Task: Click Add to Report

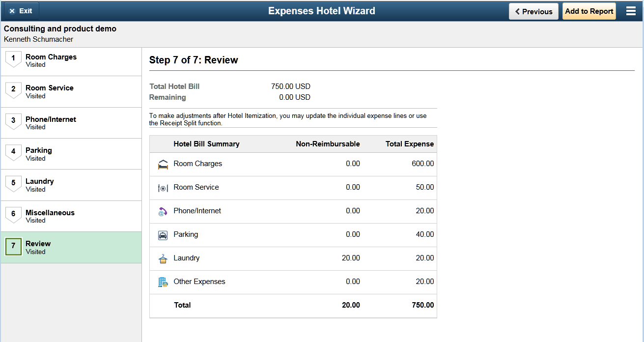Action: 588,10
